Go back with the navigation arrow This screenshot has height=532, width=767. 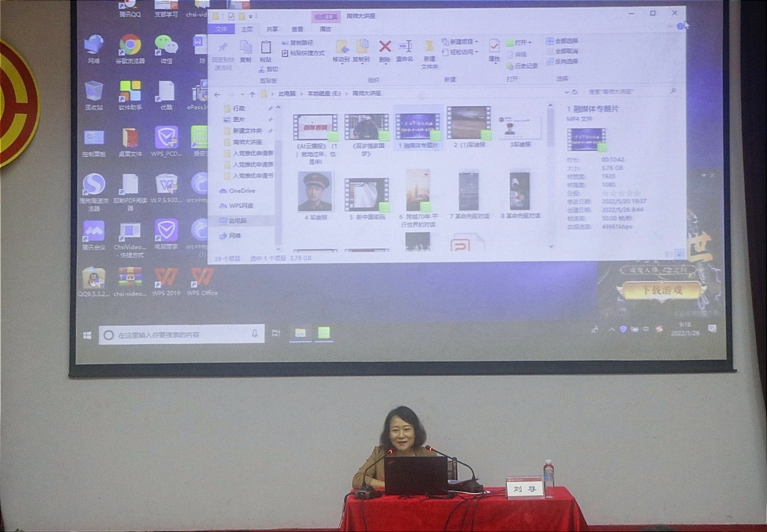click(217, 95)
